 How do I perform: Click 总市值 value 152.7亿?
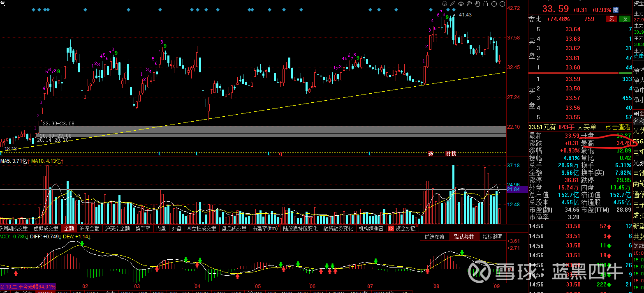(568, 195)
